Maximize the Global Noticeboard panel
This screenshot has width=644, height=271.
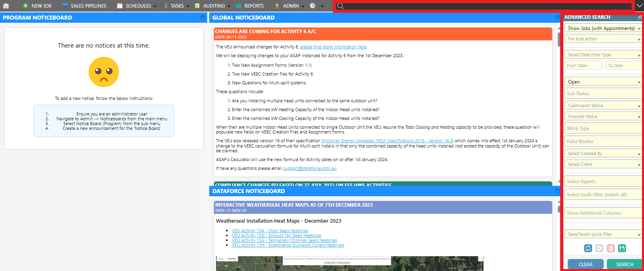coord(557,18)
